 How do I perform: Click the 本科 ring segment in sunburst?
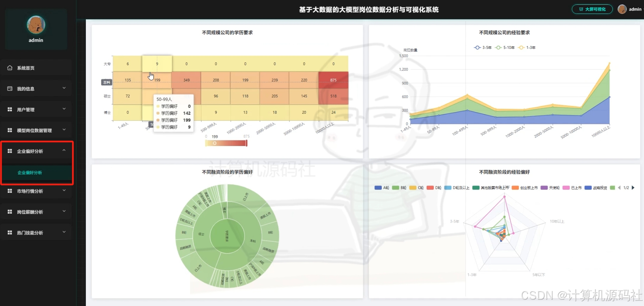(253, 240)
